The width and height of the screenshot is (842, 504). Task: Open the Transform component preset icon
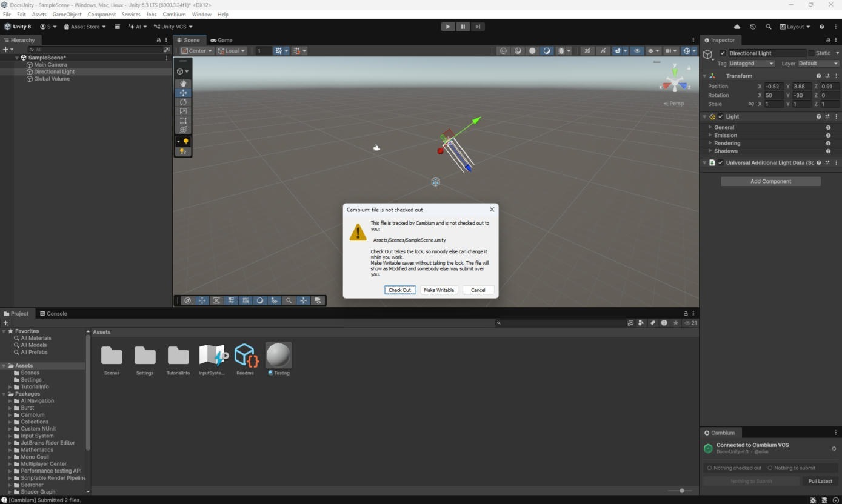click(x=827, y=76)
